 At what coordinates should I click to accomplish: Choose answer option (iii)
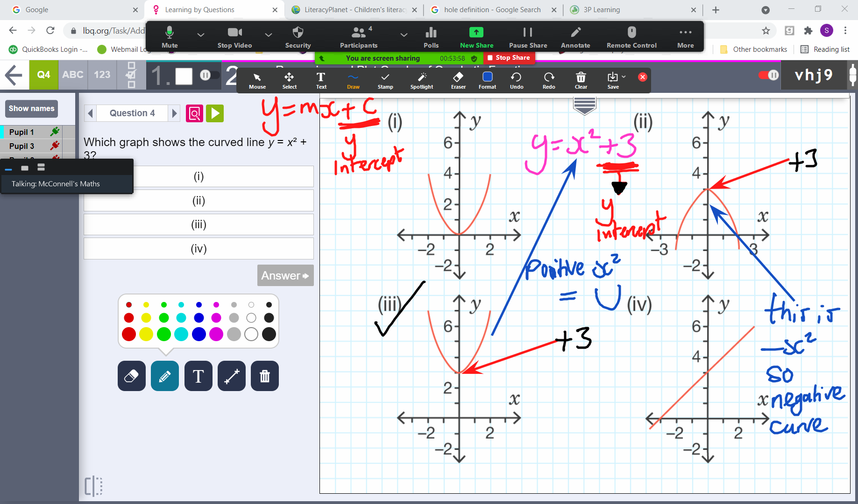(x=199, y=224)
